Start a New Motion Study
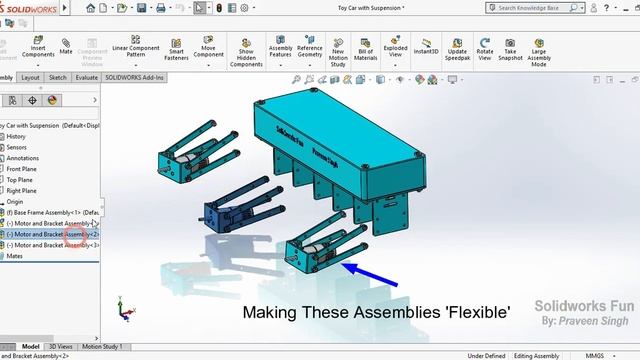The width and height of the screenshot is (640, 360). point(338,53)
